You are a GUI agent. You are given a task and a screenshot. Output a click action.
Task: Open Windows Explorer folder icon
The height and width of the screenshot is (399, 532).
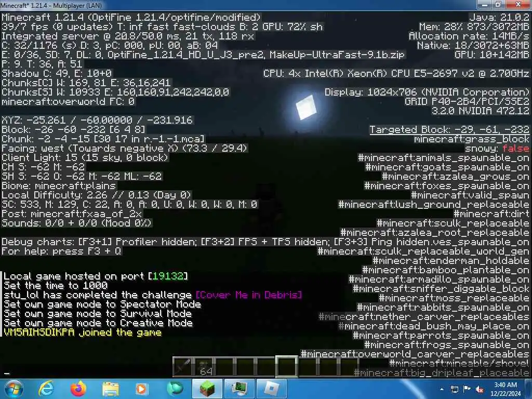click(111, 389)
